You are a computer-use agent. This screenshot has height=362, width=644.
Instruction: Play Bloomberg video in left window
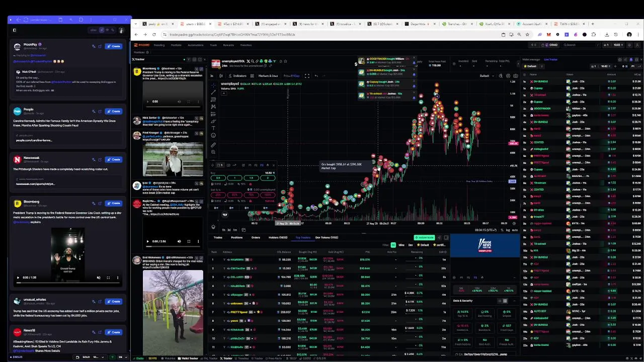18,278
